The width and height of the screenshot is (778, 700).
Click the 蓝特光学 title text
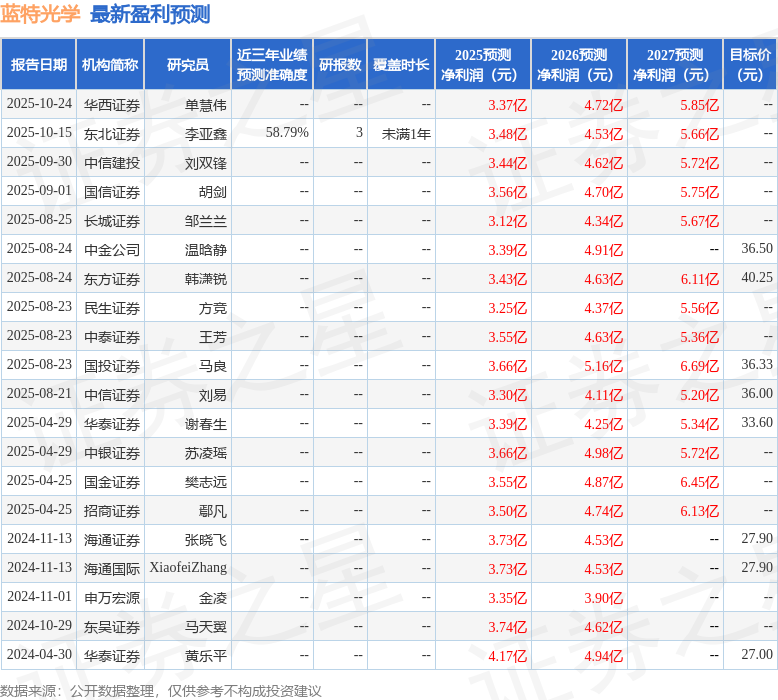(40, 13)
